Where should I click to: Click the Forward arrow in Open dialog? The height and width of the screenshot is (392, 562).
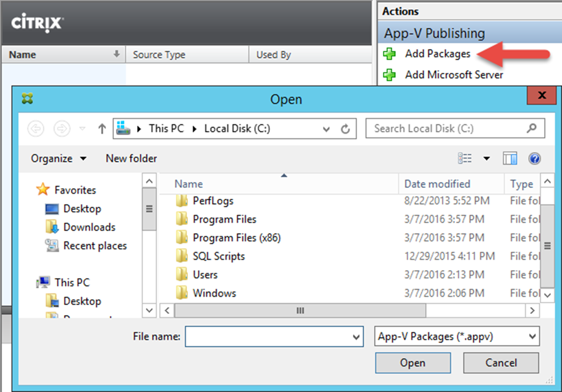(x=62, y=129)
